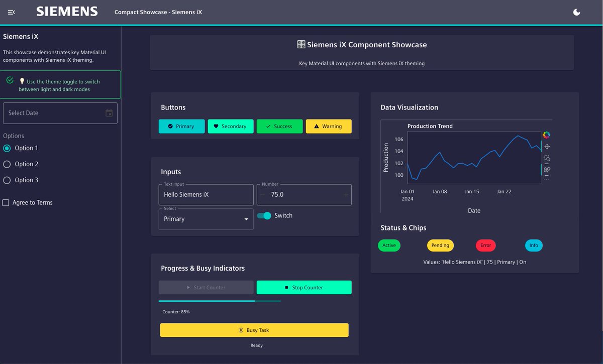Click the values summary text line
The image size is (603, 364).
(x=475, y=262)
